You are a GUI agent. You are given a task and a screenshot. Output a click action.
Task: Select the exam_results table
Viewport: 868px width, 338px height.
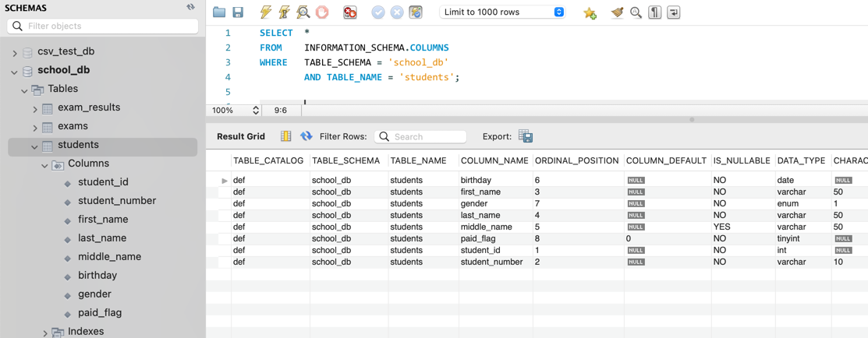tap(88, 107)
